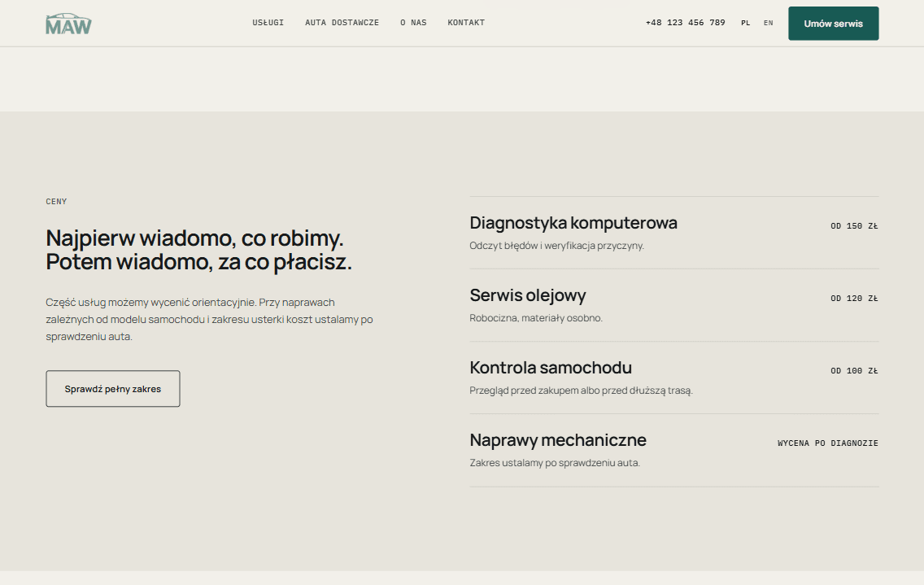
Task: Open the Kontakt nav link
Action: tap(466, 23)
